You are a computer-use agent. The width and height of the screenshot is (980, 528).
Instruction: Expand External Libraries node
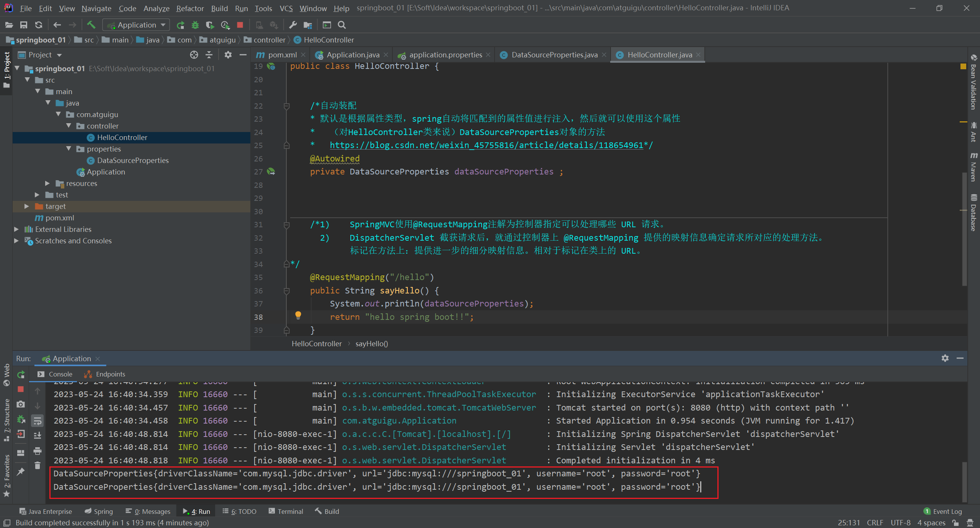click(x=16, y=229)
